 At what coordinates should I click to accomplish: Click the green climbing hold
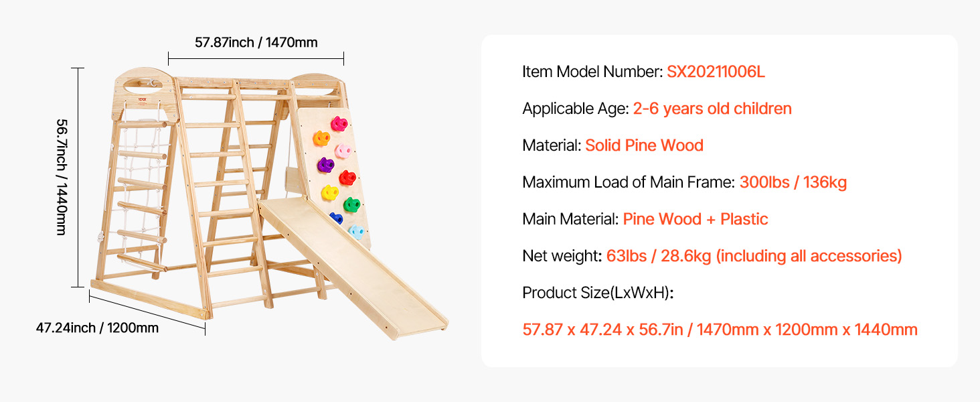click(x=352, y=204)
